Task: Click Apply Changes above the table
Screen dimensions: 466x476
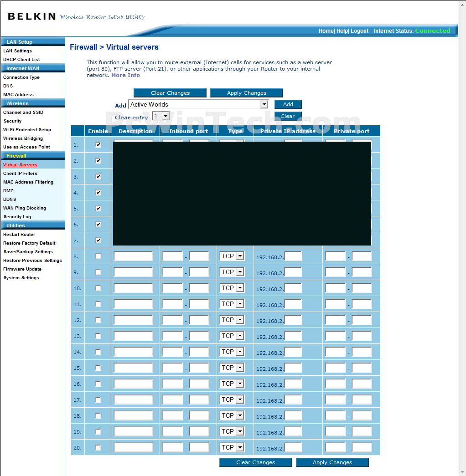Action: [247, 93]
